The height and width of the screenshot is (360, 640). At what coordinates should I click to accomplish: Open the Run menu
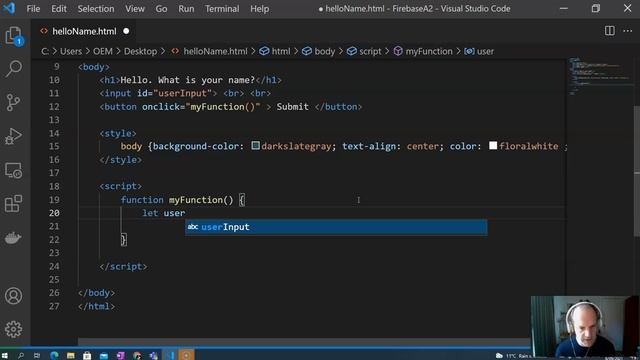[186, 9]
